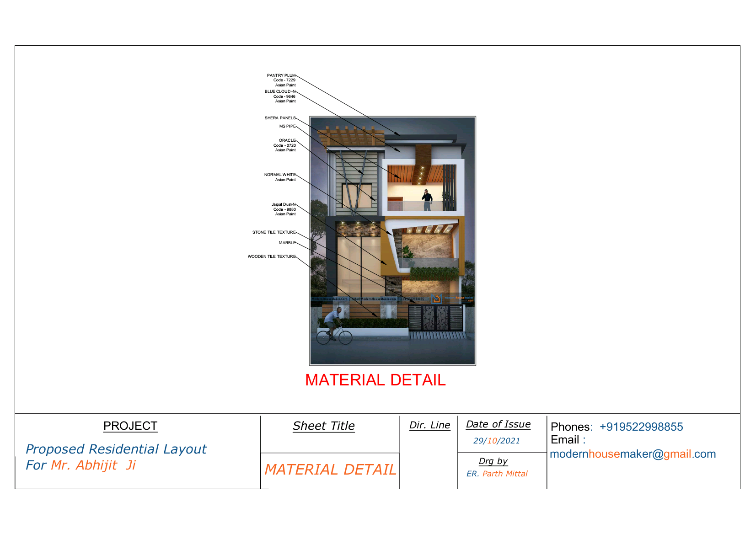The height and width of the screenshot is (534, 756).
Task: Select the name 'ER. Parth Mittal'
Action: 497,474
